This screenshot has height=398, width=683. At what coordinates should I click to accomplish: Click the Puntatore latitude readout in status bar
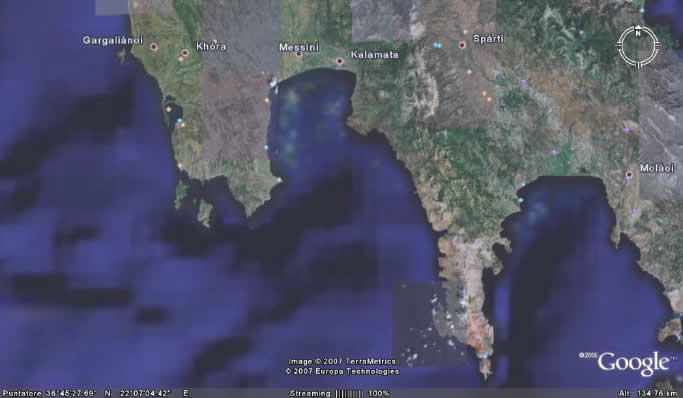click(57, 393)
